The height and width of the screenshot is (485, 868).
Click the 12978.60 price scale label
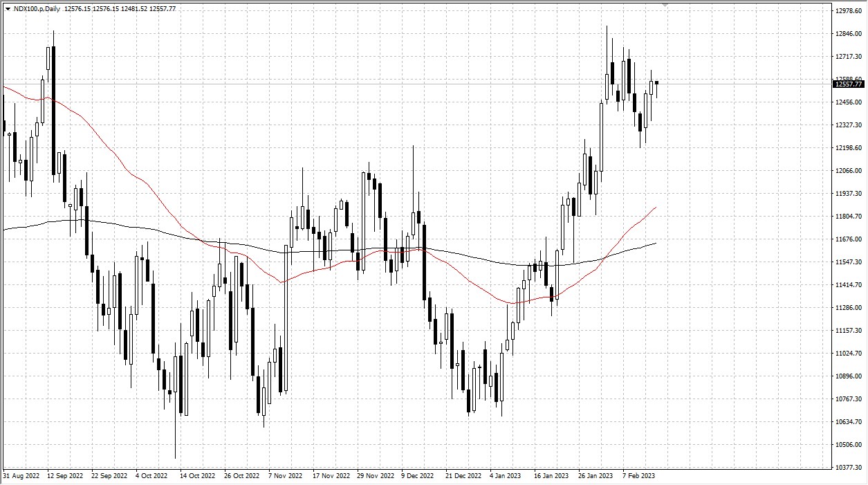[x=848, y=11]
